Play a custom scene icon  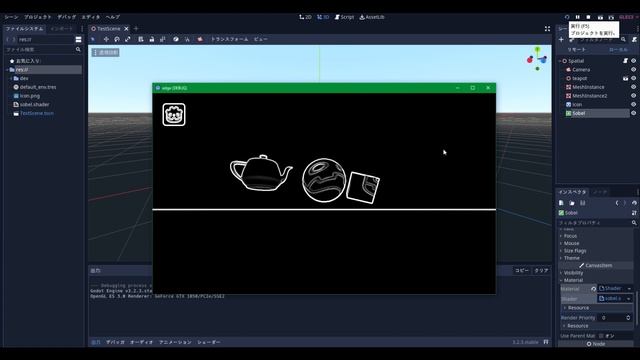[x=611, y=17]
